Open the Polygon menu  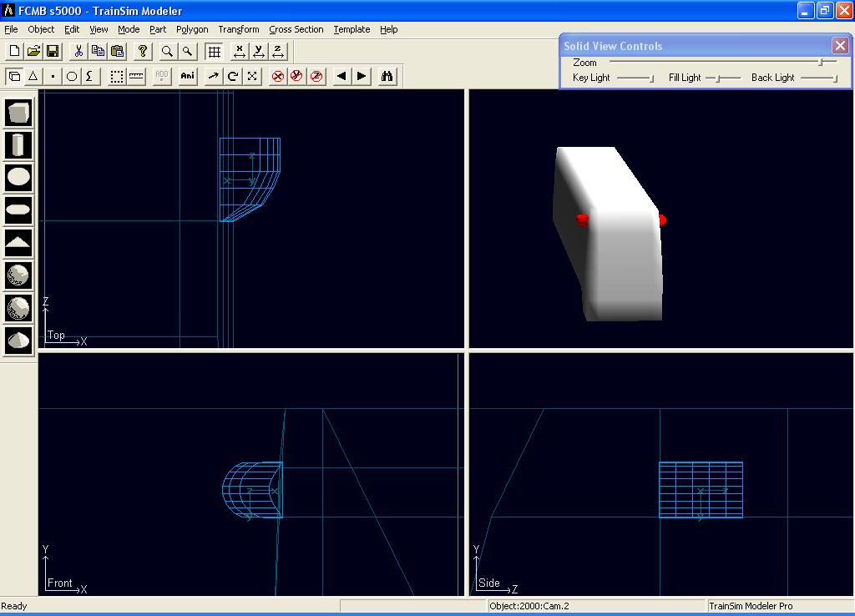click(x=192, y=29)
